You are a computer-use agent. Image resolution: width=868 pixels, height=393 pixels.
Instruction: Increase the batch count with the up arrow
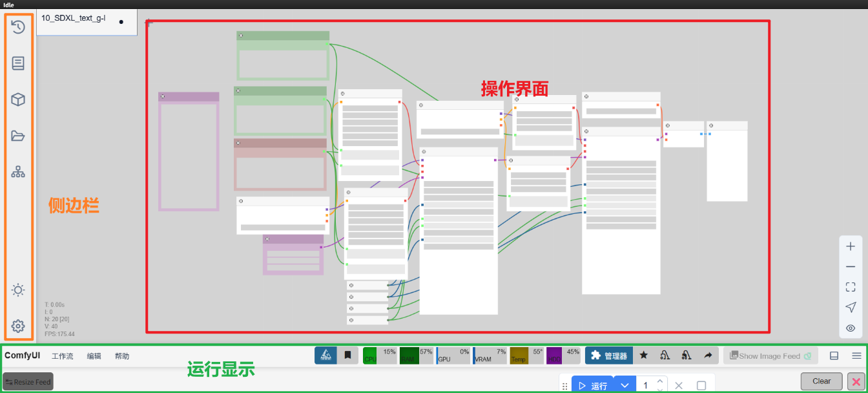click(x=659, y=381)
